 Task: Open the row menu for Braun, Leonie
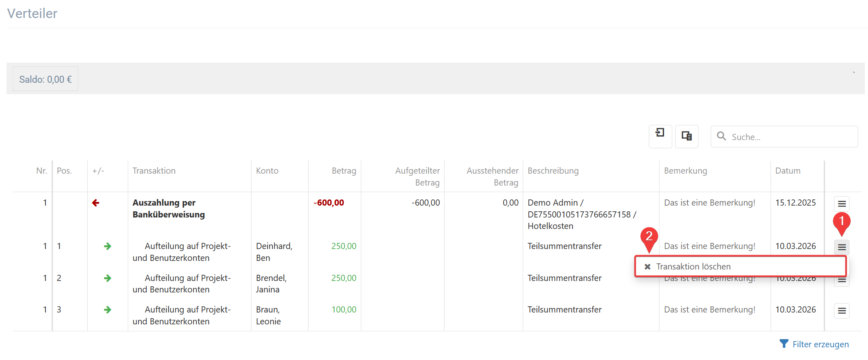842,311
